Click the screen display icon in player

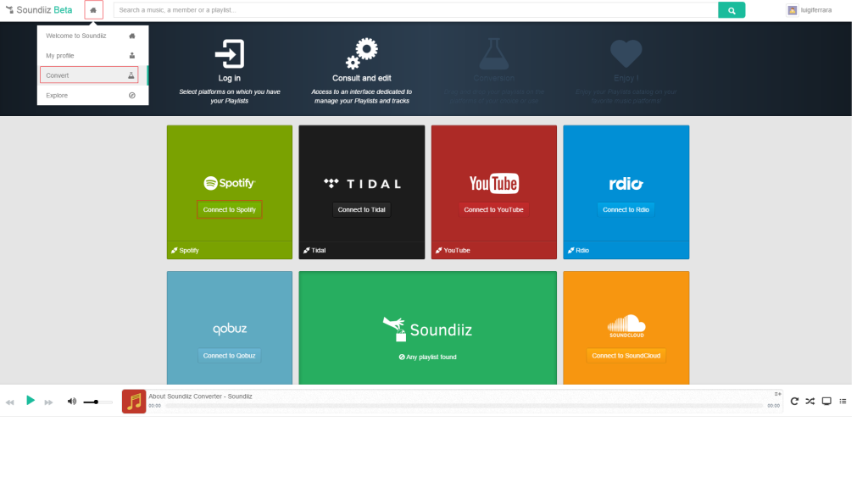click(826, 401)
